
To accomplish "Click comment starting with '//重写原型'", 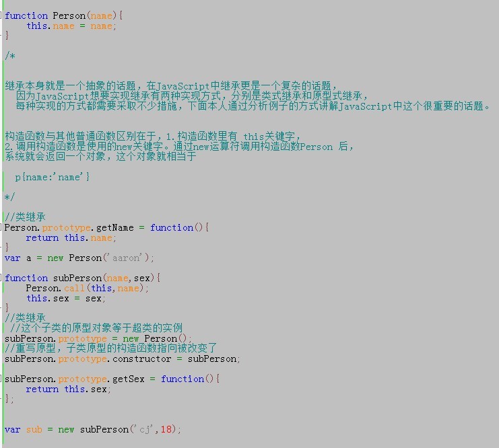I will (x=110, y=348).
